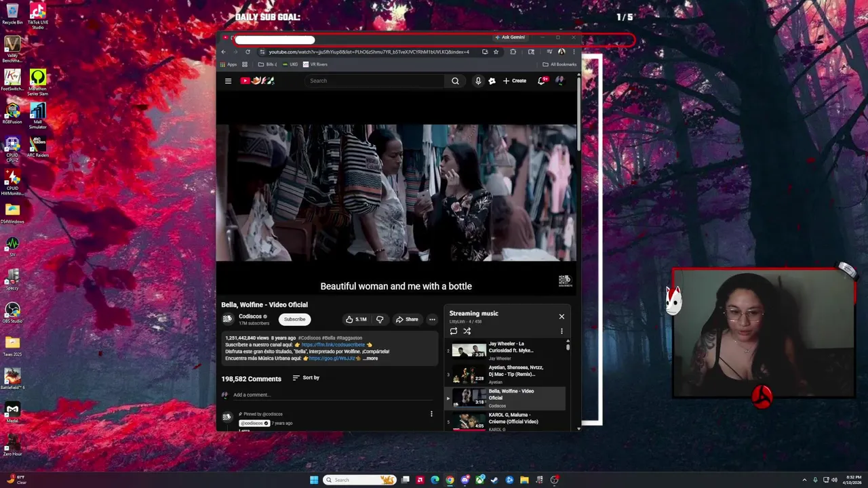
Task: Open the Apps bookmark shortcut
Action: [229, 64]
